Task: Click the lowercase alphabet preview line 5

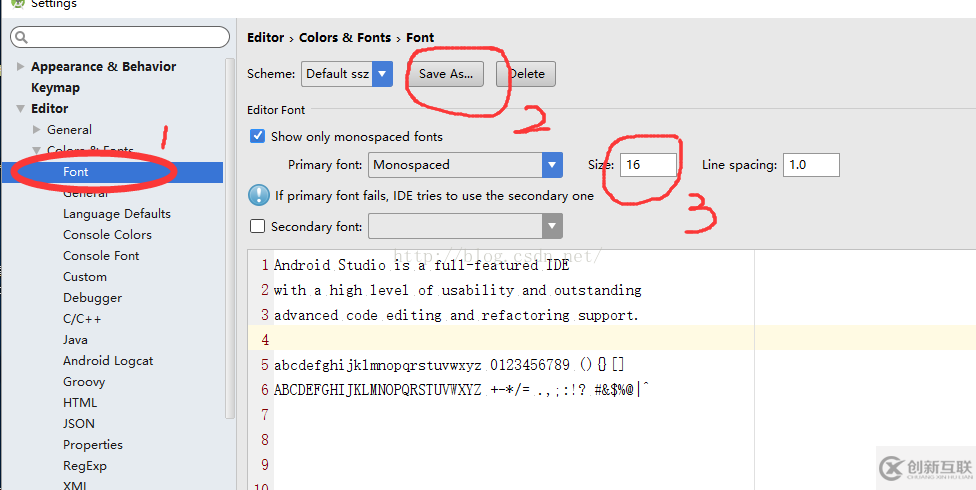Action: [x=449, y=365]
